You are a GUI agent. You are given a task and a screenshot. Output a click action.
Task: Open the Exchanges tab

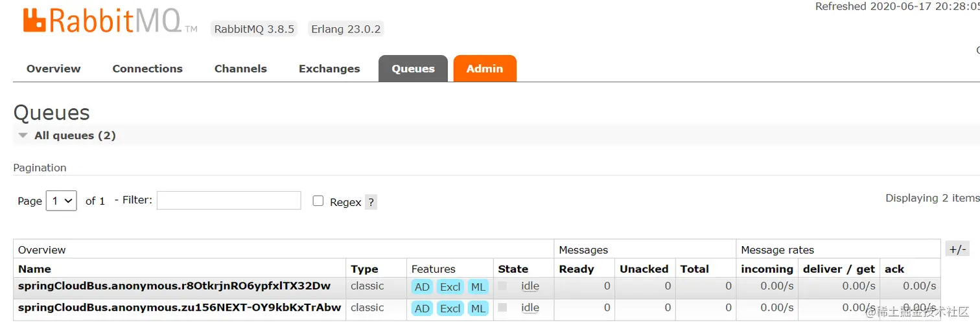(x=329, y=69)
